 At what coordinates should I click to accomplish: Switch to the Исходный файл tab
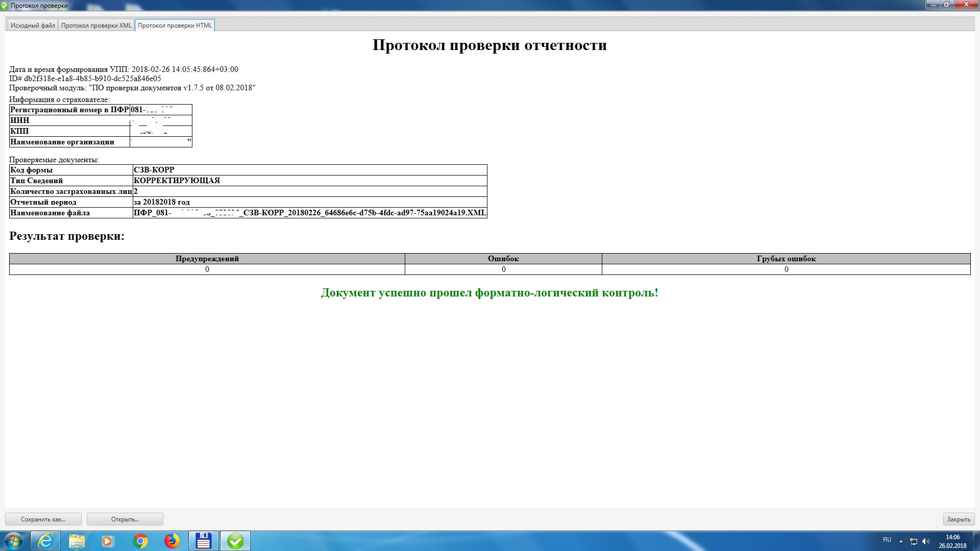coord(33,26)
